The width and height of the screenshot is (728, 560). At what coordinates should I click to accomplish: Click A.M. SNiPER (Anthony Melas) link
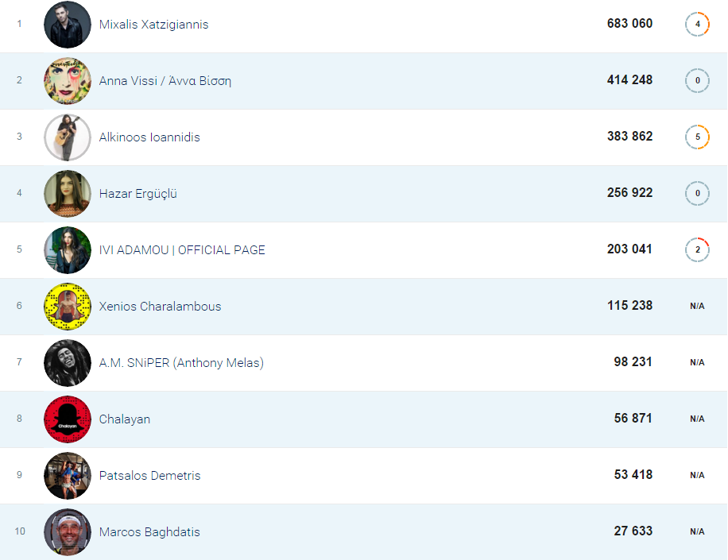181,363
